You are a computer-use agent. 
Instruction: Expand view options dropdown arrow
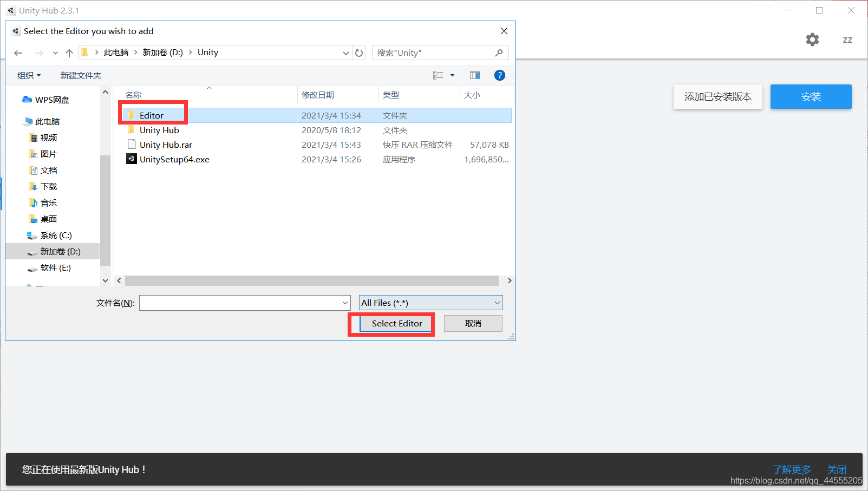point(452,75)
